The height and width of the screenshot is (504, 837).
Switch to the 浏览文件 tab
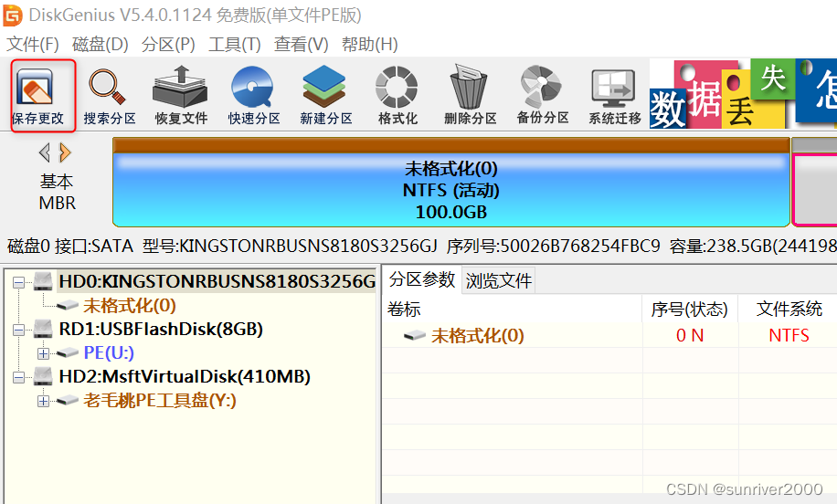coord(499,280)
